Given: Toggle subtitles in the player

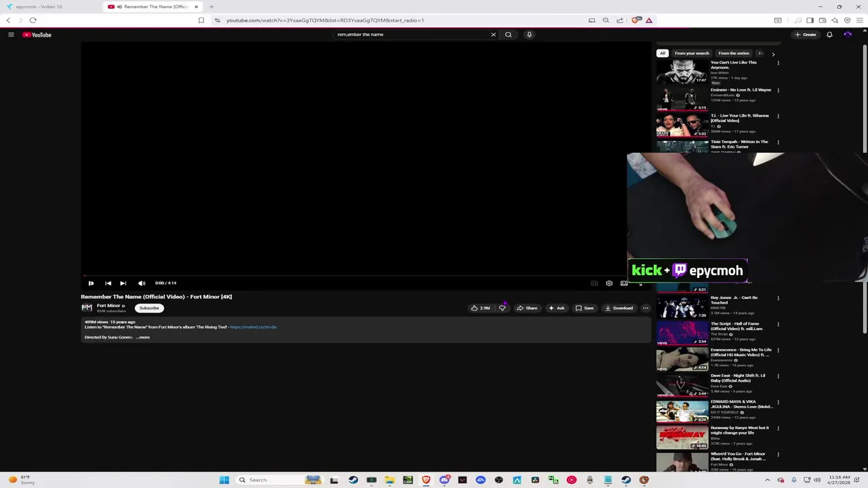Looking at the screenshot, I should [594, 283].
